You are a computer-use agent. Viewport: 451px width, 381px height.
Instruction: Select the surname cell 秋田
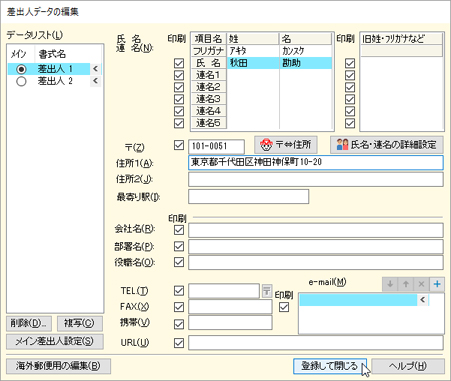pyautogui.click(x=253, y=63)
